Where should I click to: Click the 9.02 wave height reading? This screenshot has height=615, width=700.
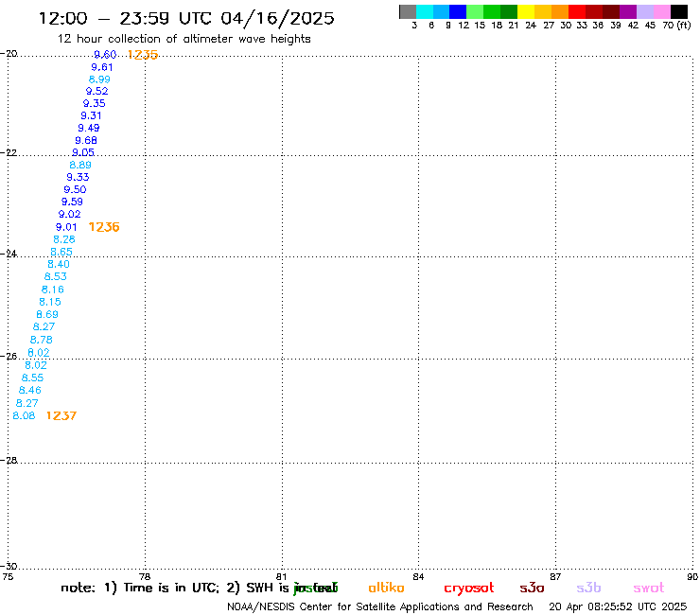(70, 214)
